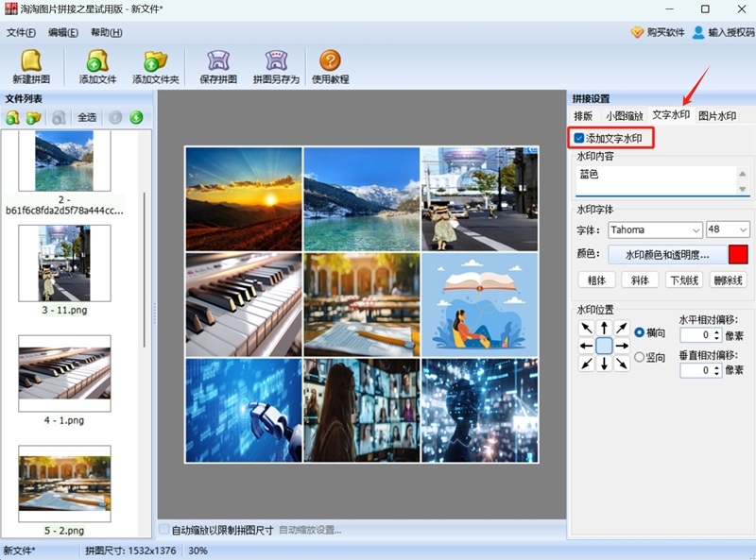
Task: Click the 自动缩放设置... link
Action: click(x=310, y=530)
